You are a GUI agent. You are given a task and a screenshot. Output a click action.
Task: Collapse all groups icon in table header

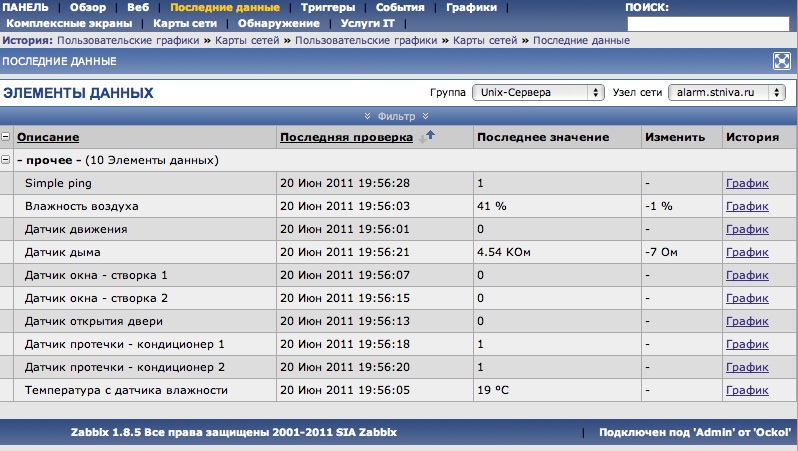pyautogui.click(x=6, y=137)
